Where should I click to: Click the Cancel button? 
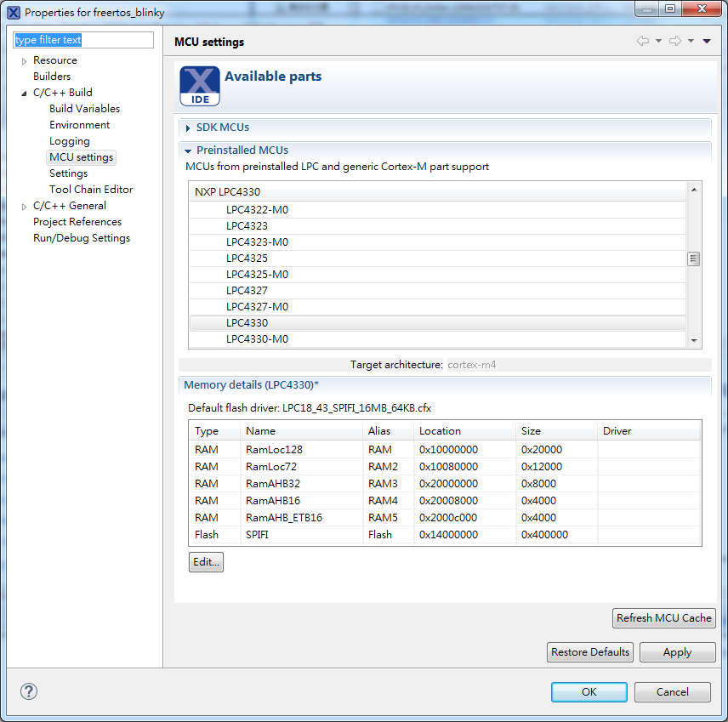(672, 692)
